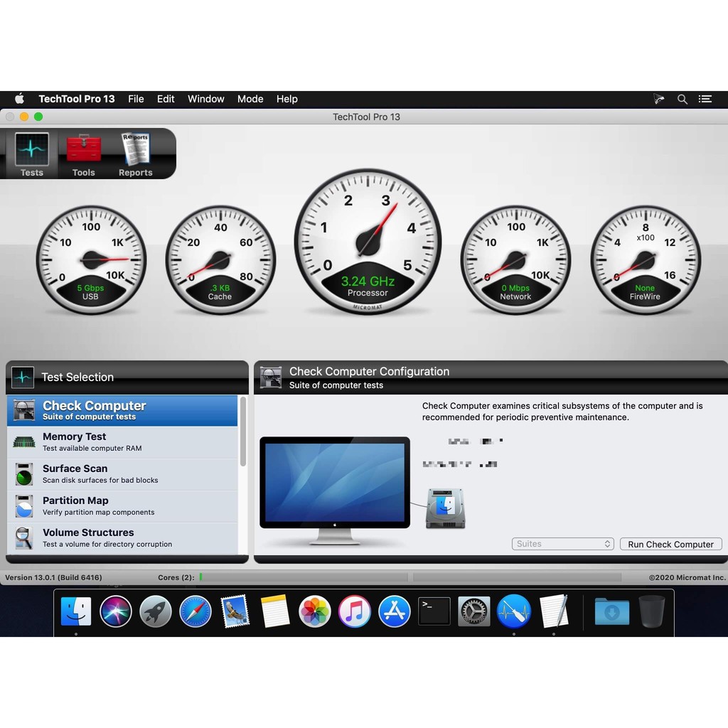Viewport: 728px width, 728px height.
Task: Click the Check Computer Configuration header icon
Action: (x=271, y=378)
